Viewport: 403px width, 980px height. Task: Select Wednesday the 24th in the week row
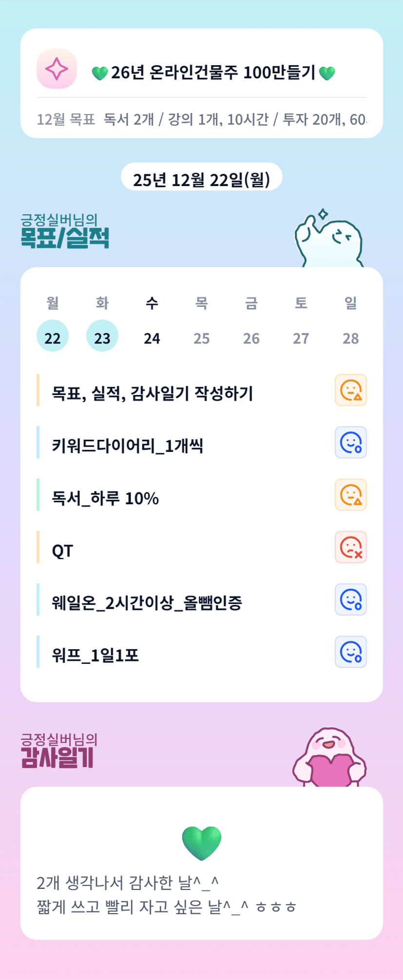152,338
